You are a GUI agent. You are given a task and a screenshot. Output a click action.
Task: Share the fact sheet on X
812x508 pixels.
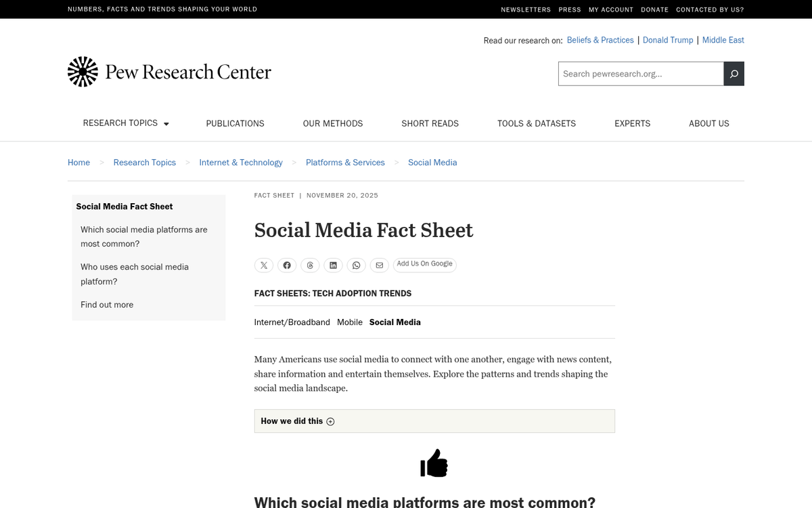[x=264, y=266]
